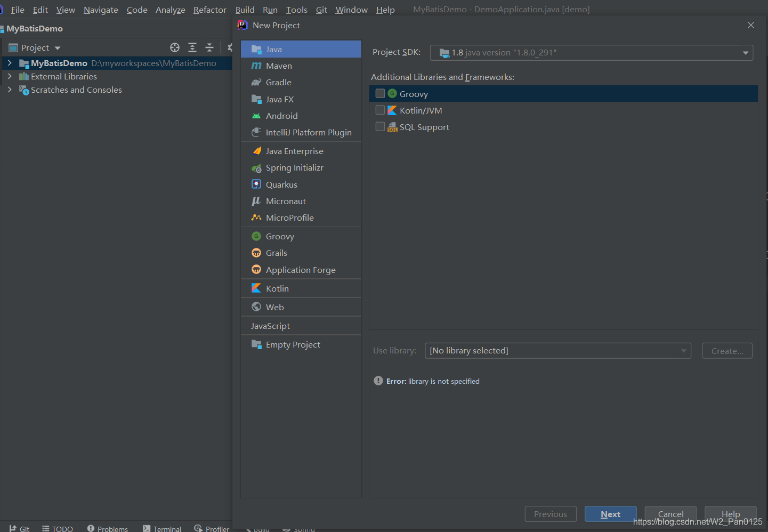Expand the MyBatisDemo tree node
Image resolution: width=768 pixels, height=532 pixels.
[10, 63]
